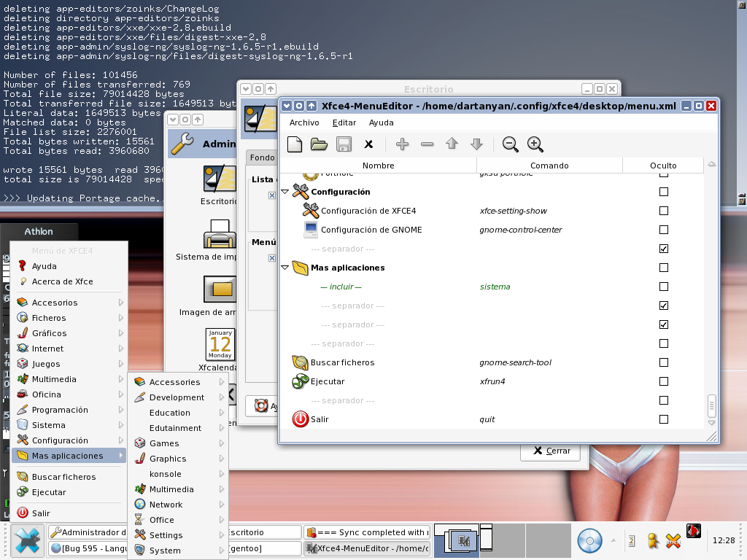Click the Nombre column header
Screen dimensions: 747x560
[378, 166]
